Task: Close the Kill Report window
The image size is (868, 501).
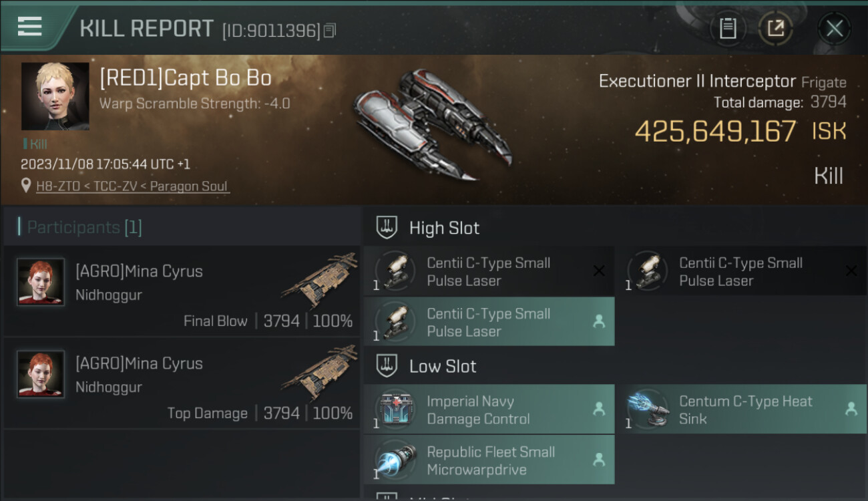Action: tap(834, 28)
